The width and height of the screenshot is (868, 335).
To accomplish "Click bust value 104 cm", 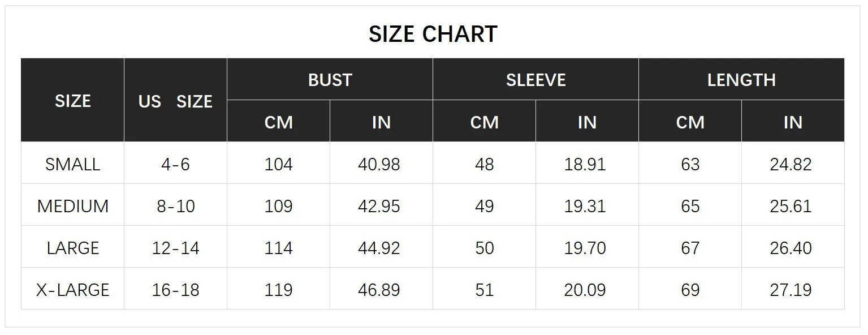I will click(278, 164).
